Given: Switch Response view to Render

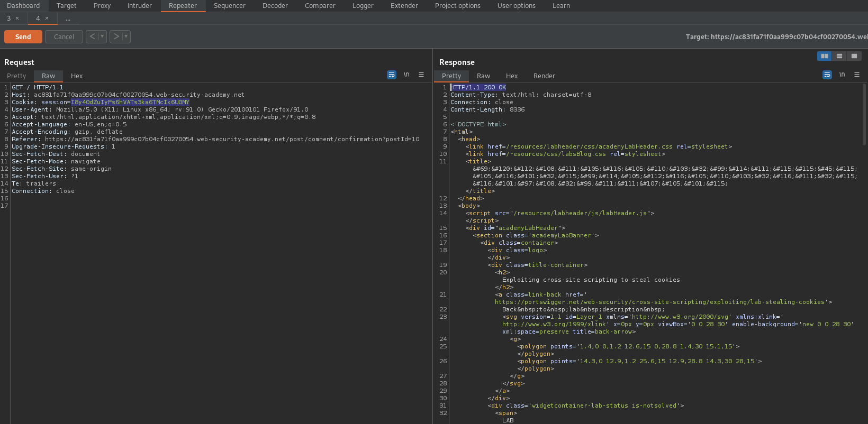Looking at the screenshot, I should (x=544, y=76).
